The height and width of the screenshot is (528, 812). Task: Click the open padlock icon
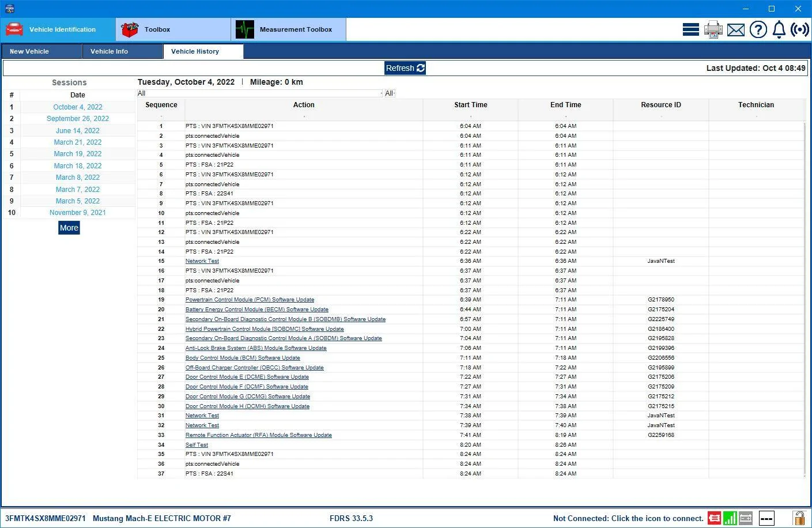point(799,518)
